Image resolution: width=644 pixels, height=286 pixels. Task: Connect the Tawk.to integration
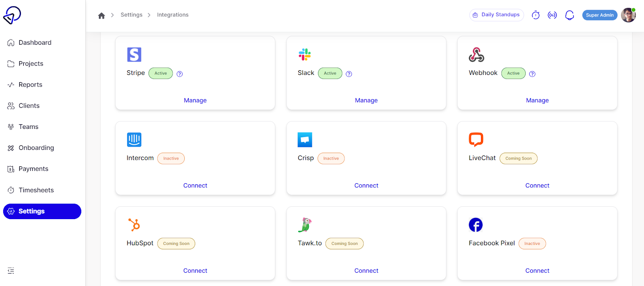[366, 271]
